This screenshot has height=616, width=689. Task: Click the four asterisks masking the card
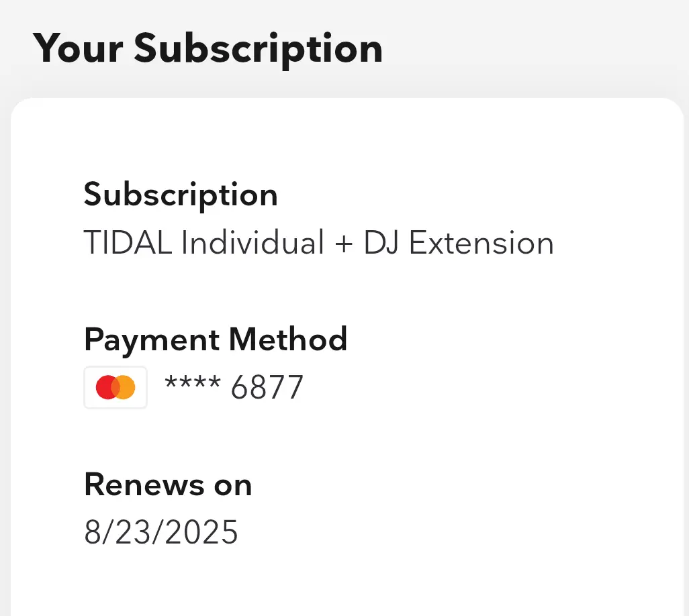(x=193, y=382)
